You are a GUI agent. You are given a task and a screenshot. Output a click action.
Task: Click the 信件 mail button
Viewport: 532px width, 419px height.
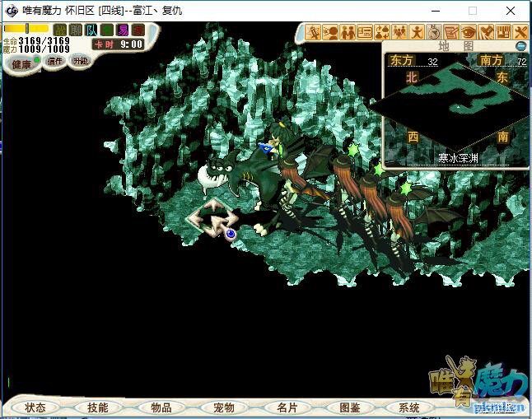click(54, 61)
